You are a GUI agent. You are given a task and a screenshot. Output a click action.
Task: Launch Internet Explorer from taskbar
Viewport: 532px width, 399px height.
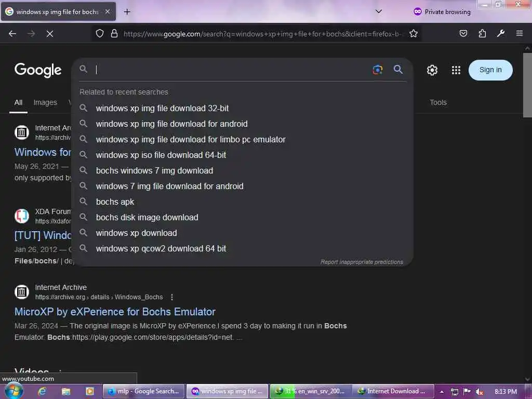pos(42,391)
